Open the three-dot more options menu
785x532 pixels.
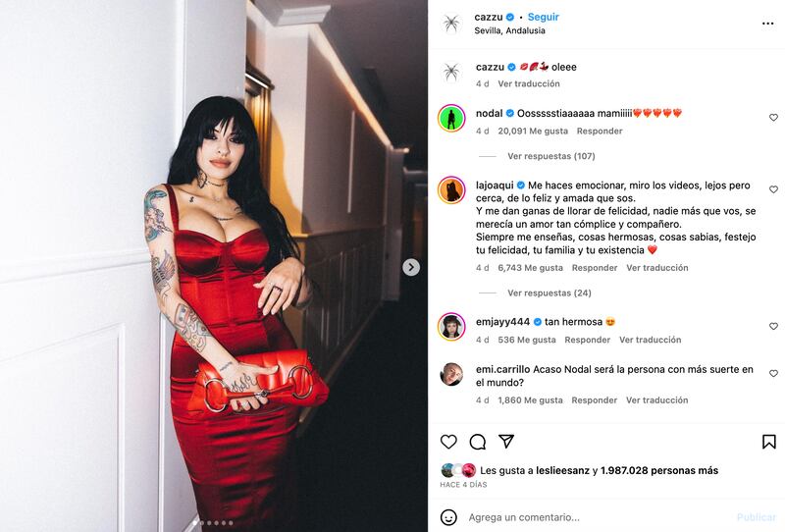767,24
